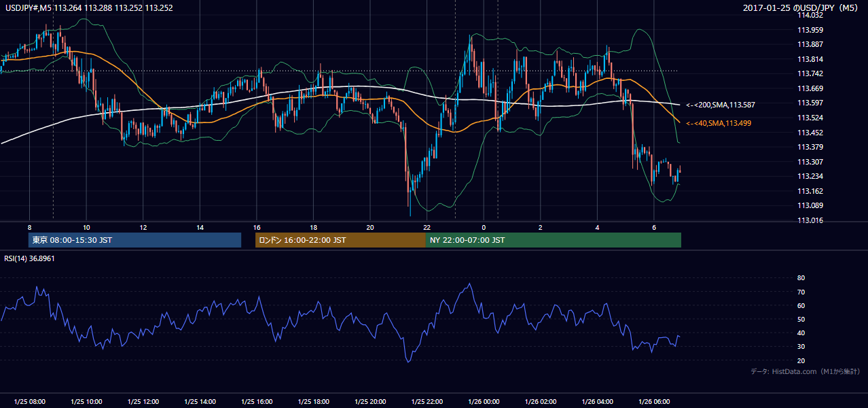Click the 113.016 price axis value

coord(810,220)
